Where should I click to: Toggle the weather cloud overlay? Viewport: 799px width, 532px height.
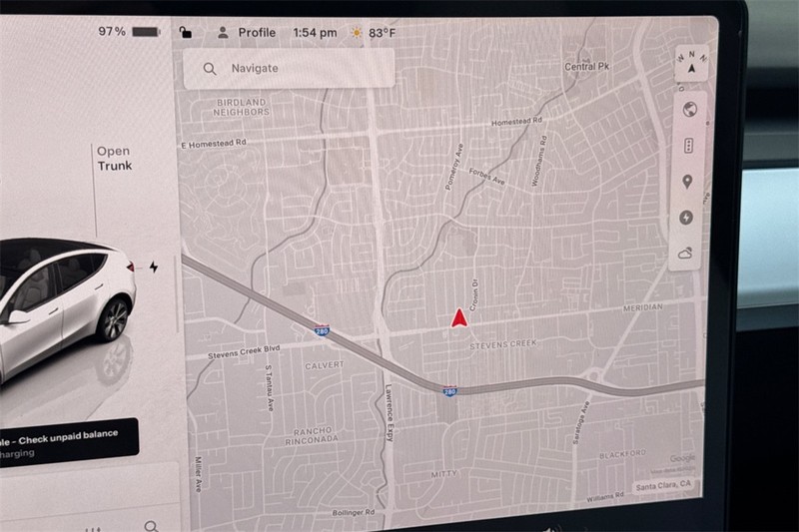point(685,253)
